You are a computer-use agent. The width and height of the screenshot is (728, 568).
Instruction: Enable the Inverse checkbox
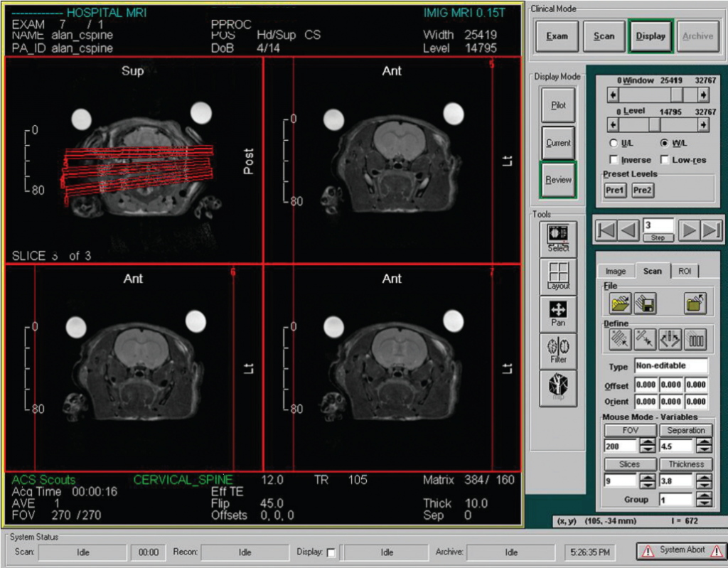coord(615,159)
